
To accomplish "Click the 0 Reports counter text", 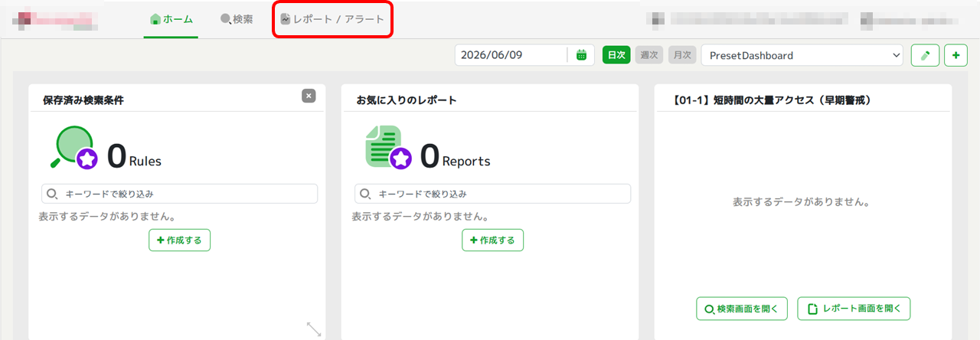I will click(456, 155).
